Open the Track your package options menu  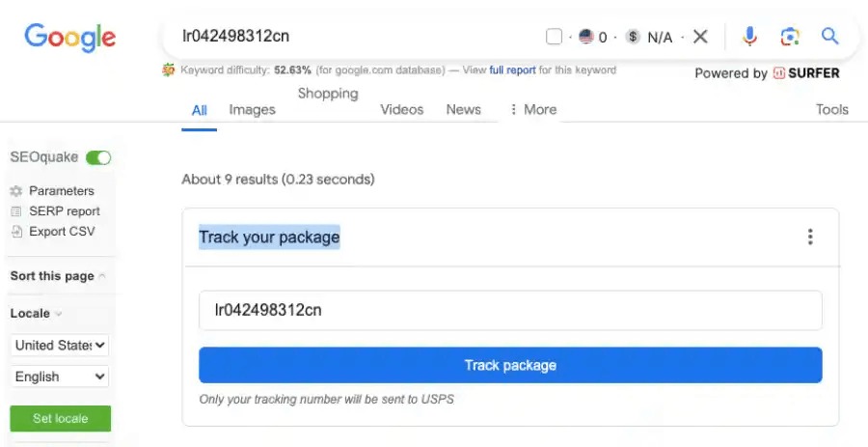pyautogui.click(x=810, y=237)
